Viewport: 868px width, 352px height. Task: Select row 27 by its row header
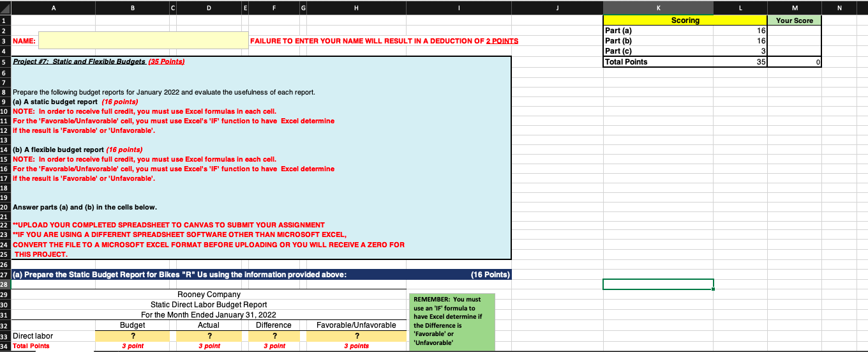pos(5,275)
